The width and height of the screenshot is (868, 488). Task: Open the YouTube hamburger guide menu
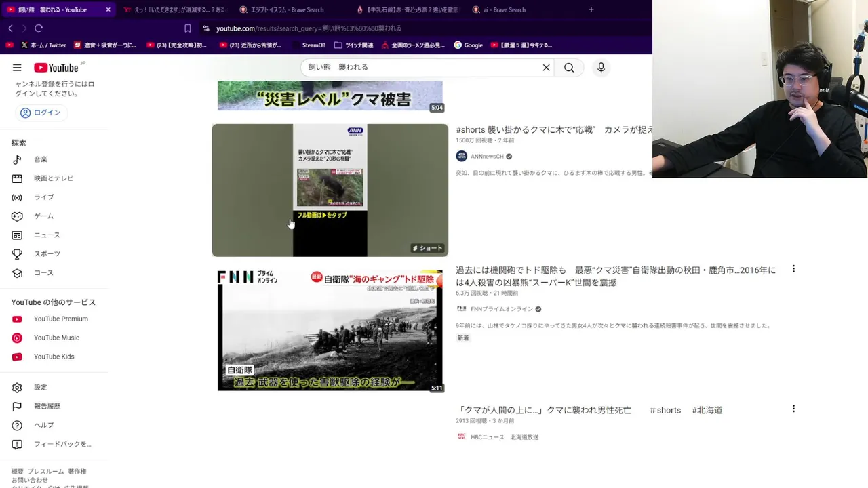[x=17, y=68]
